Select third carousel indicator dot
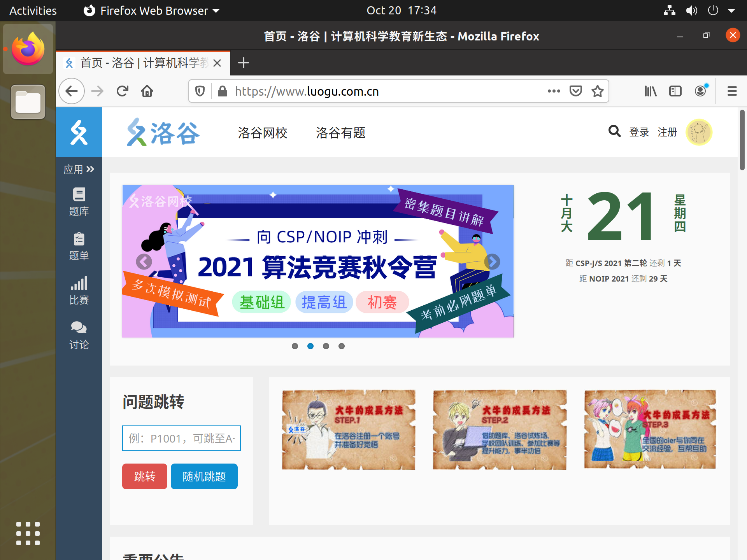The width and height of the screenshot is (747, 560). point(326,346)
